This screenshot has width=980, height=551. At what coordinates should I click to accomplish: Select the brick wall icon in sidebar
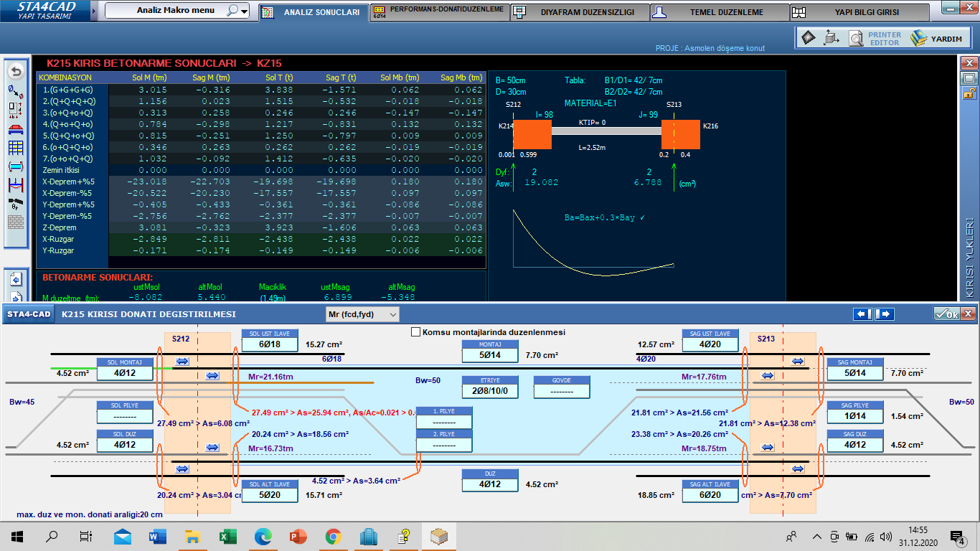coord(15,222)
